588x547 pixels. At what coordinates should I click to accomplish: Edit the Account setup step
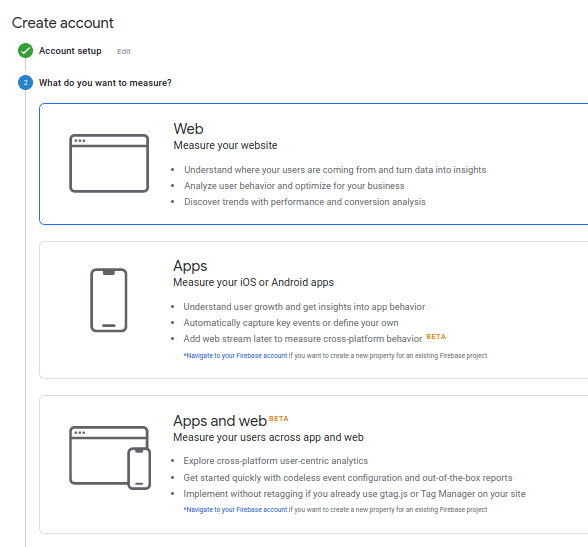pos(124,51)
